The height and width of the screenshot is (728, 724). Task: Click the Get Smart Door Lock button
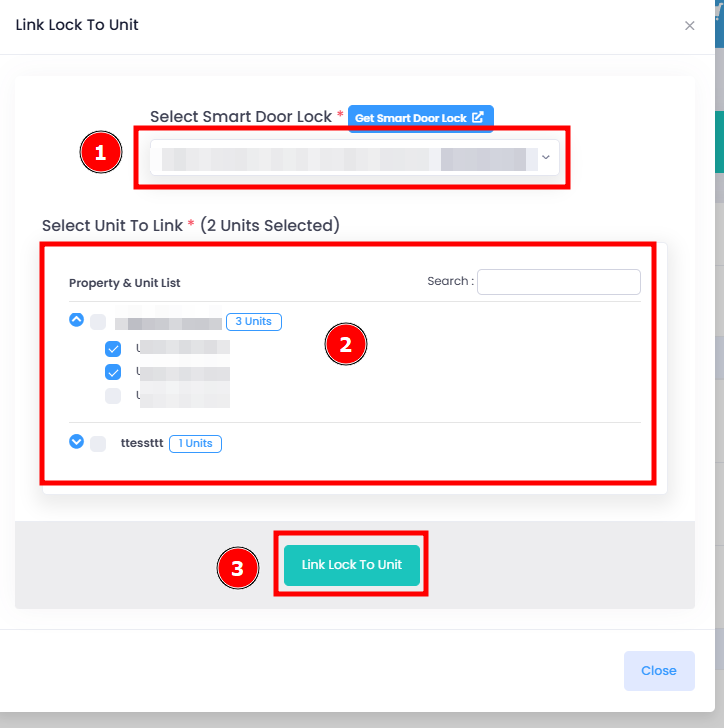(421, 118)
